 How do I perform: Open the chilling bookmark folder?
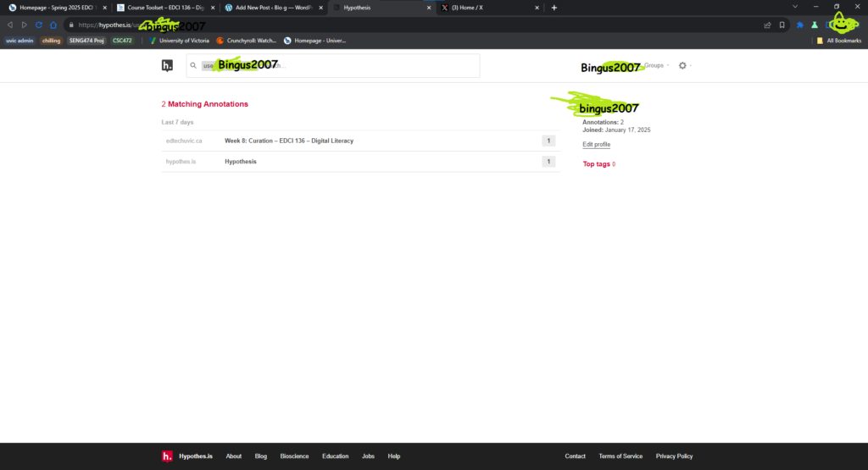click(x=51, y=41)
